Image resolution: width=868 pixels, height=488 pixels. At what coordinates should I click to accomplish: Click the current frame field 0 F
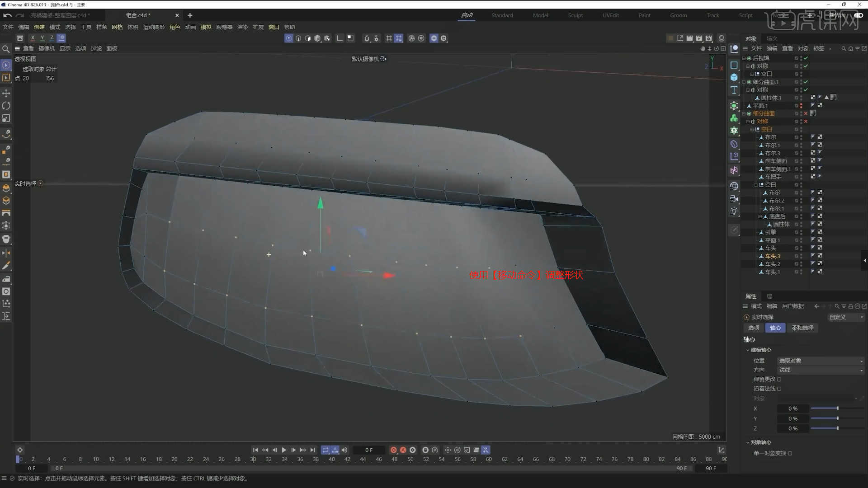coord(369,450)
